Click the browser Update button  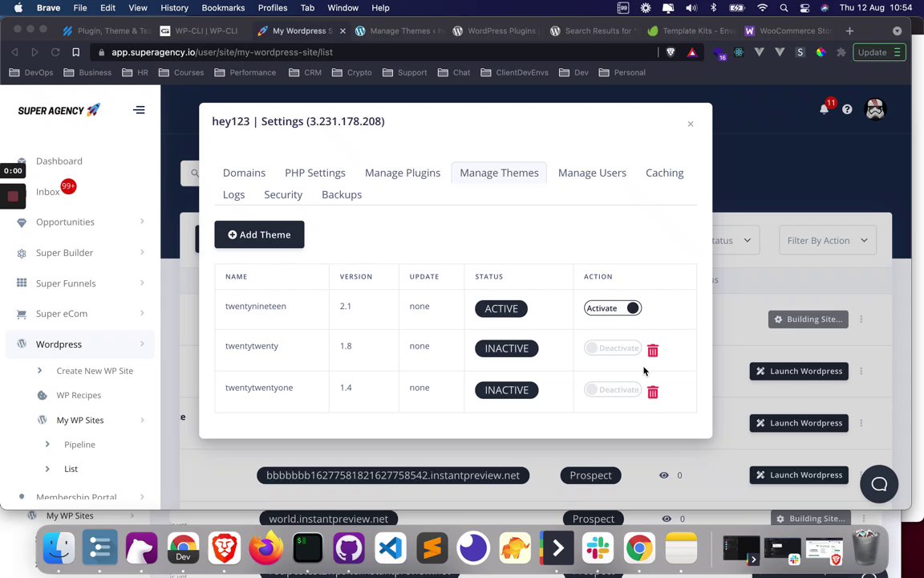[879, 52]
